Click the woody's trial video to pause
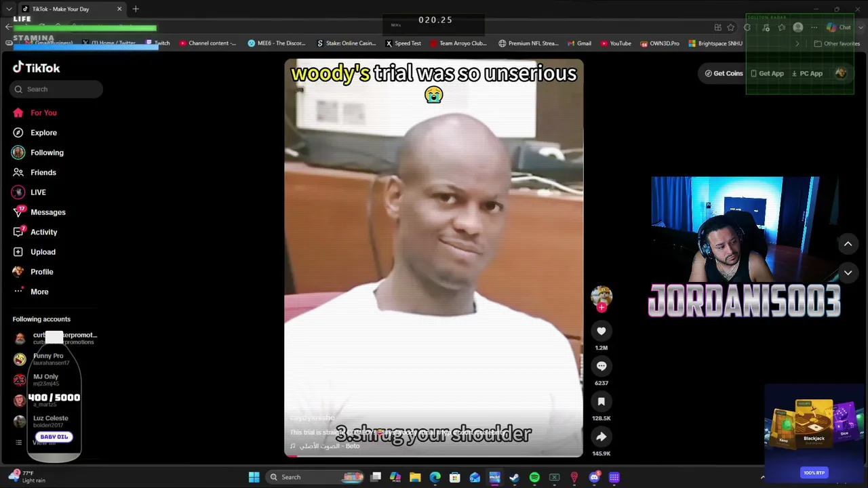 pos(433,258)
